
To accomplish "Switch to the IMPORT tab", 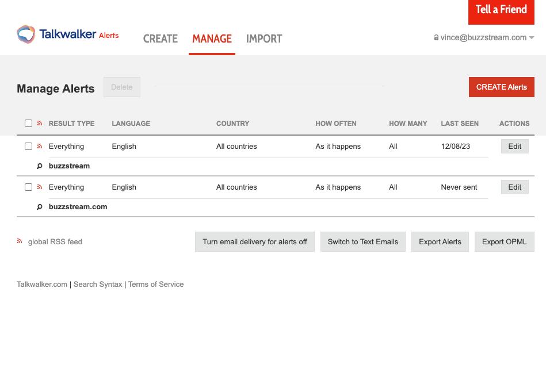I will [x=264, y=39].
